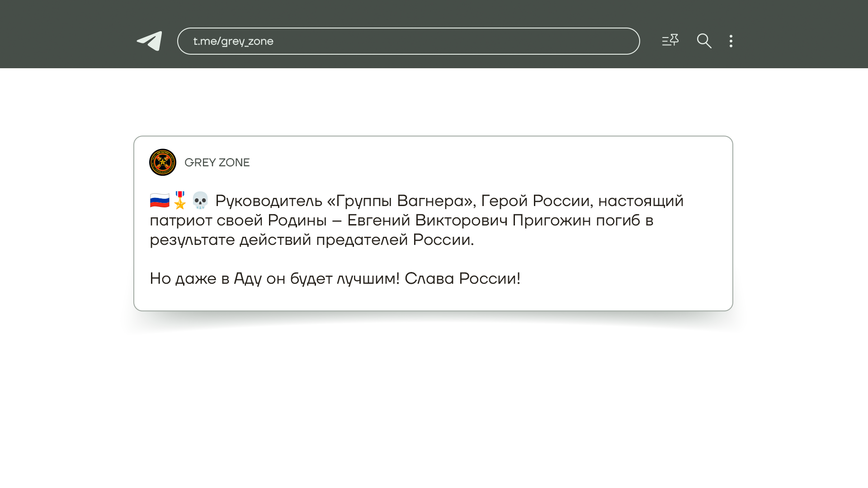Click the words Но даже в Аду

pos(206,279)
